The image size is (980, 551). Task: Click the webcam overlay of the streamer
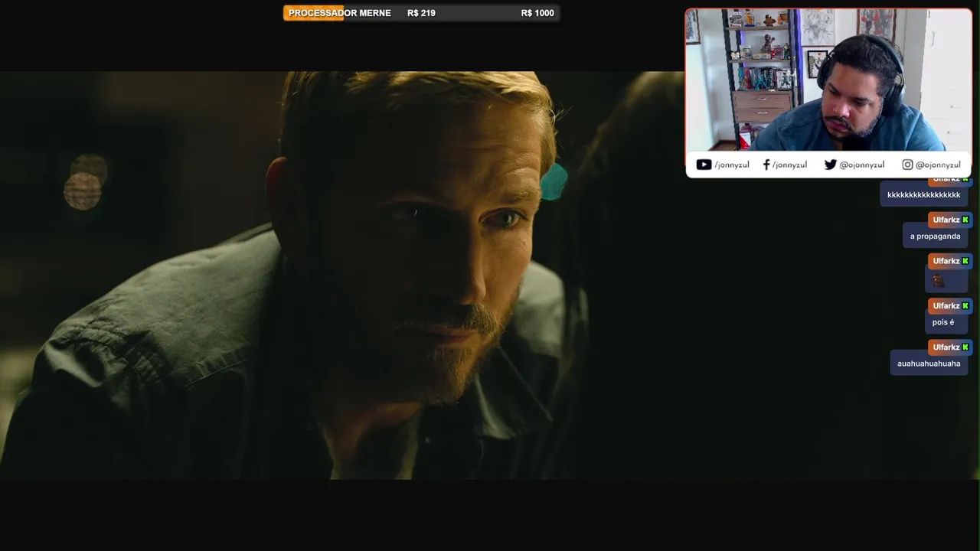(x=828, y=80)
